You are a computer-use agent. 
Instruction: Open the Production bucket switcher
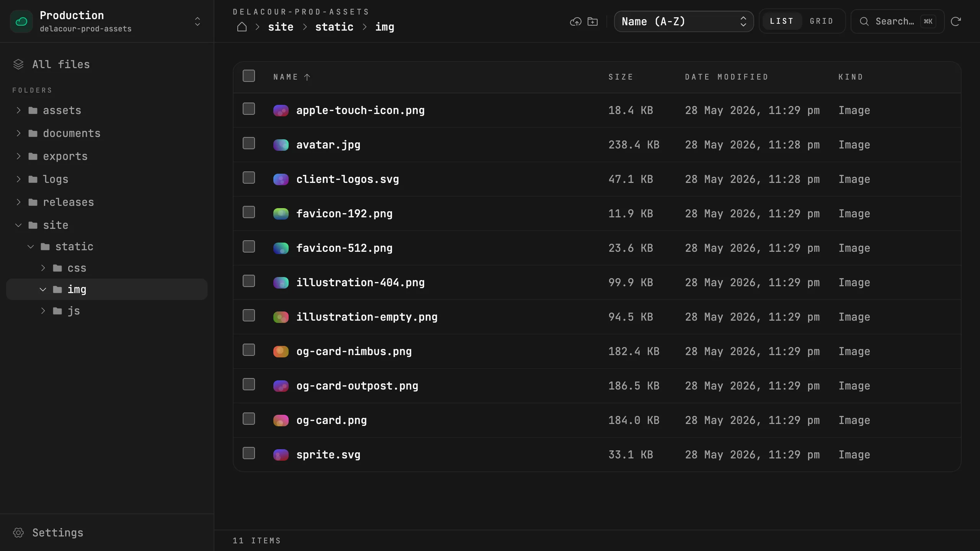click(x=107, y=21)
